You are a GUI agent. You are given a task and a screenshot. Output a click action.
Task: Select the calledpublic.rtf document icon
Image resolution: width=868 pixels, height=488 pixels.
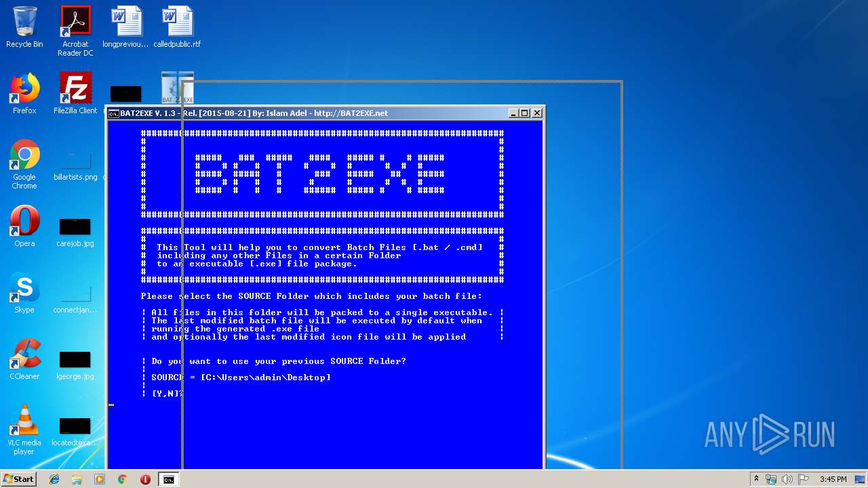click(177, 27)
